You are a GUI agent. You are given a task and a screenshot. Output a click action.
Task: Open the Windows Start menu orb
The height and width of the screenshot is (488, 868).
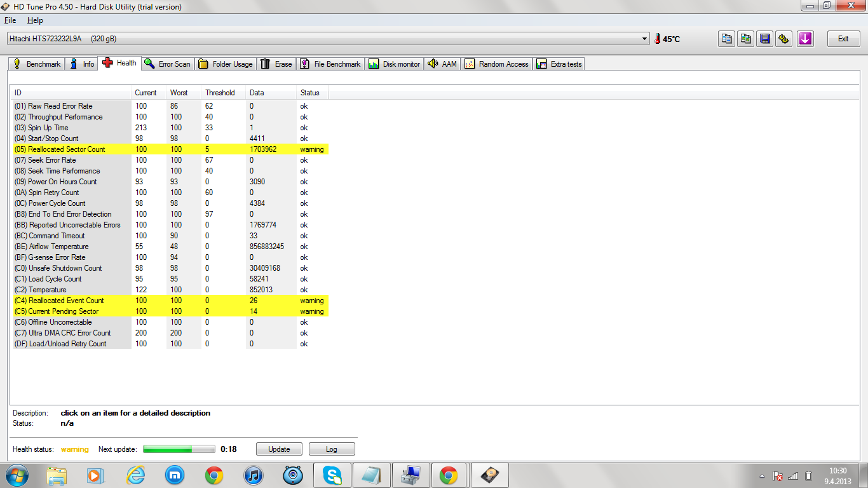16,475
